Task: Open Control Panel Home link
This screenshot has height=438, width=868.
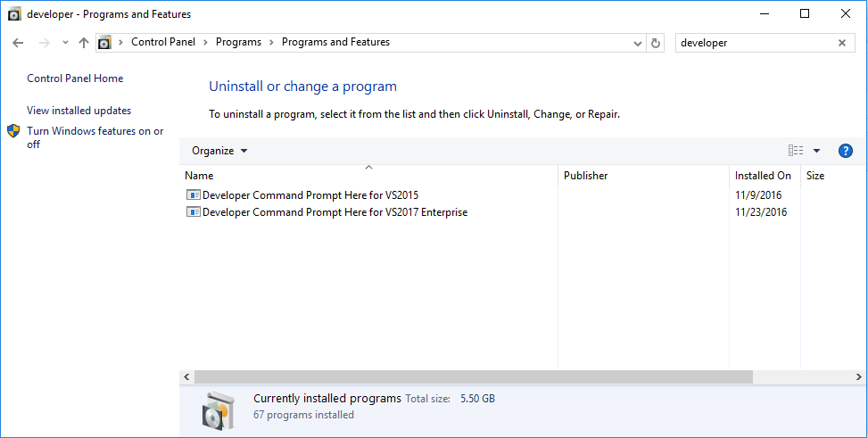Action: point(75,79)
